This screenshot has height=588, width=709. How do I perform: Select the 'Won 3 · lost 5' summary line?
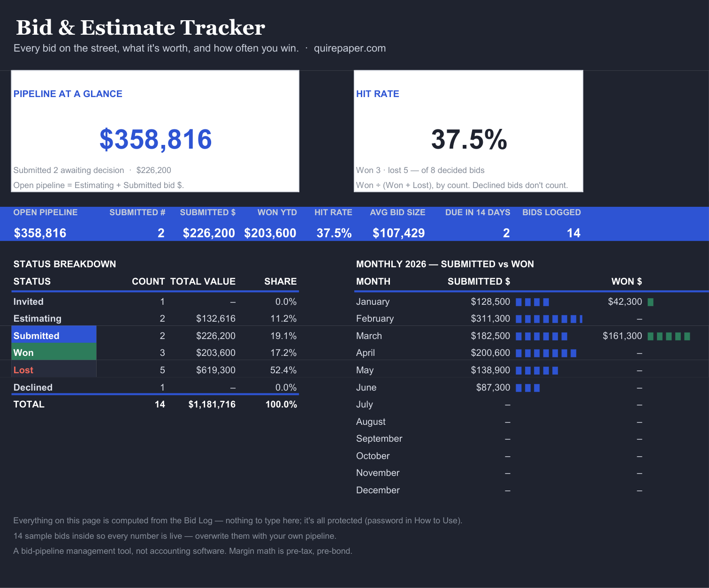click(420, 170)
